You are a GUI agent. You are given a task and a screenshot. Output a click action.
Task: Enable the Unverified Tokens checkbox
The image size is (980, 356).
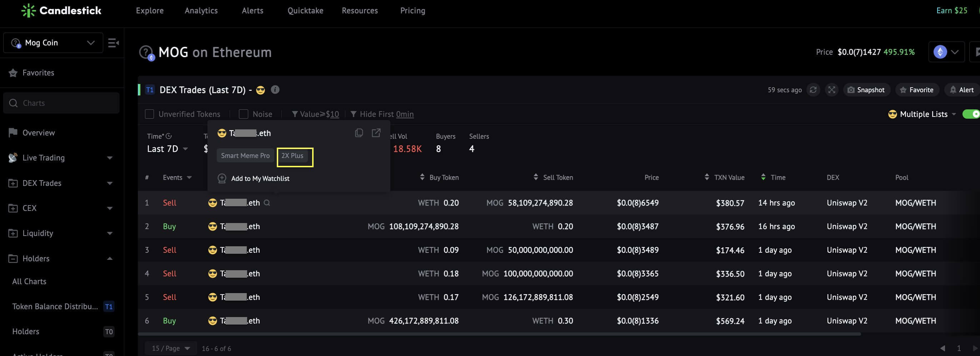point(150,114)
